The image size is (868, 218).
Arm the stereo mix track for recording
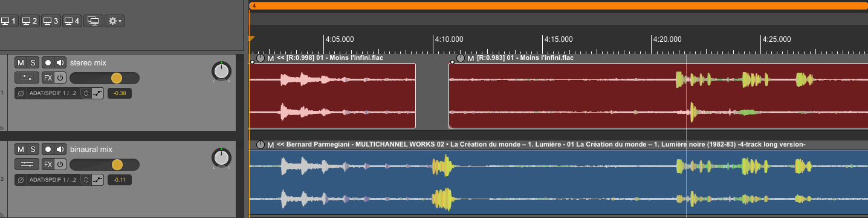[48, 63]
